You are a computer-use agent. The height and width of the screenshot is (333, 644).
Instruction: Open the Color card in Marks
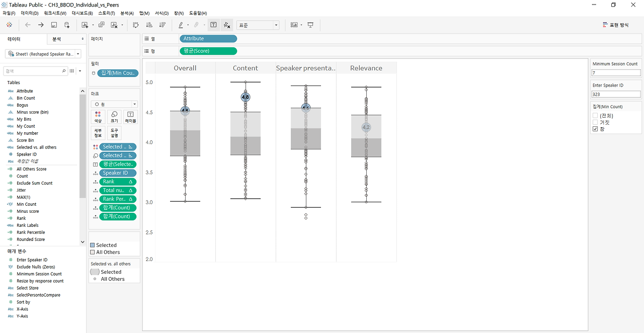[x=98, y=117]
